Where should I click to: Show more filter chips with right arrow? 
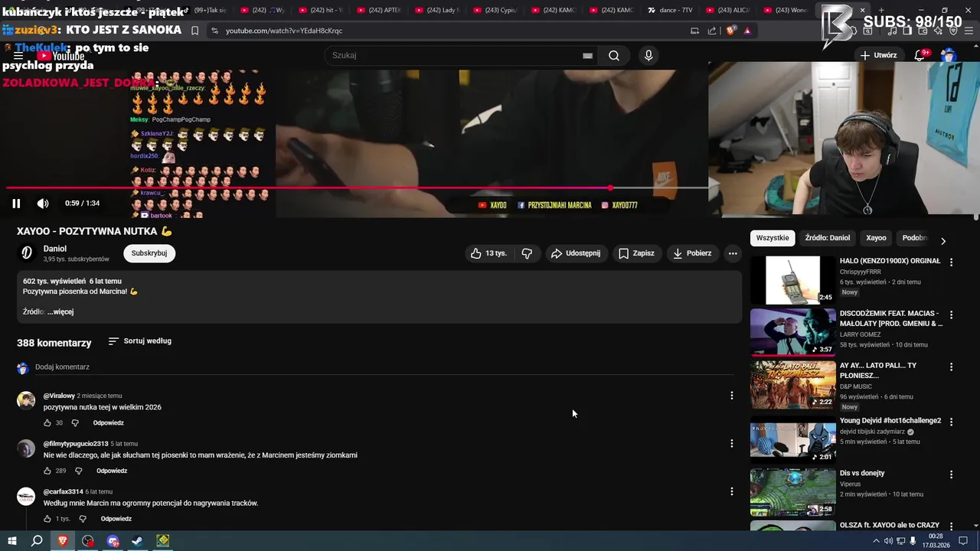click(x=942, y=240)
